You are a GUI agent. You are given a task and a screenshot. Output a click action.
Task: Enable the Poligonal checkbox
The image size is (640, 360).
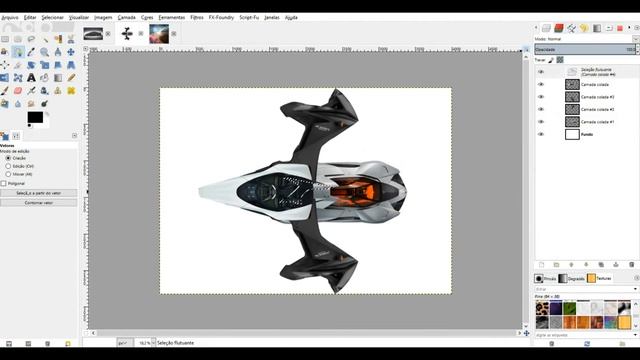point(4,183)
